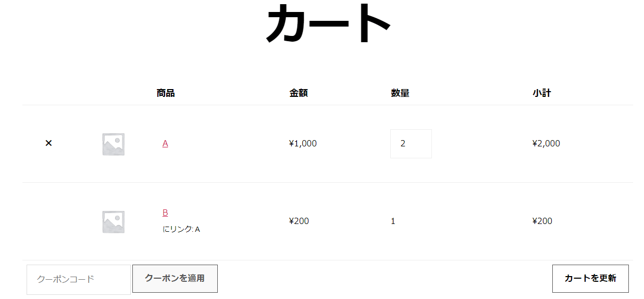Click the 金額 column header
Screen dimensions: 644x299
click(x=299, y=93)
